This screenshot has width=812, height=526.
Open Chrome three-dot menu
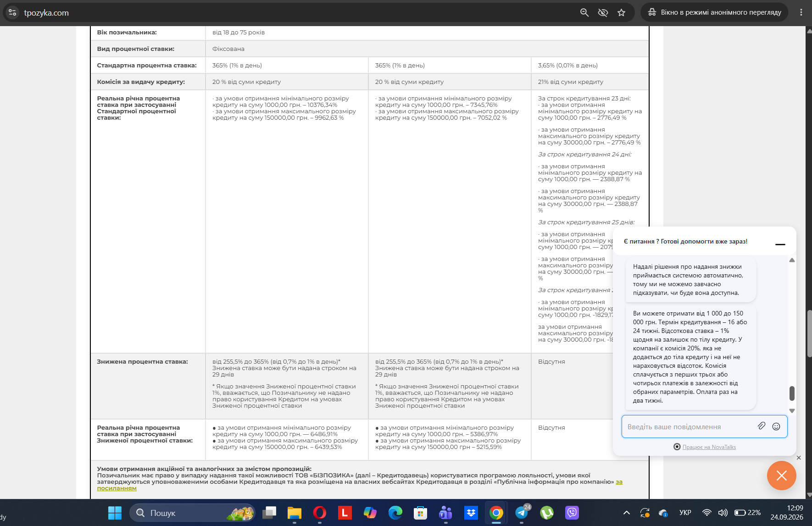pyautogui.click(x=801, y=12)
